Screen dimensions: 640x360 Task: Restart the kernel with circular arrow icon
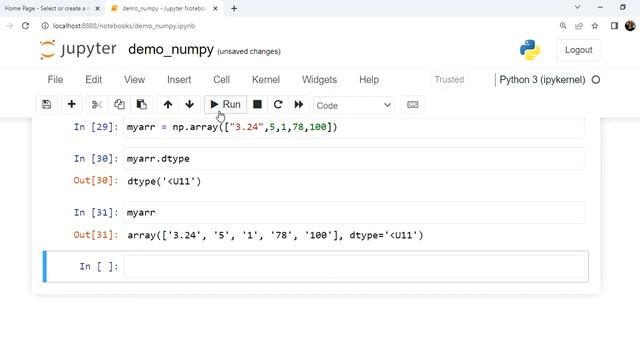(x=278, y=104)
